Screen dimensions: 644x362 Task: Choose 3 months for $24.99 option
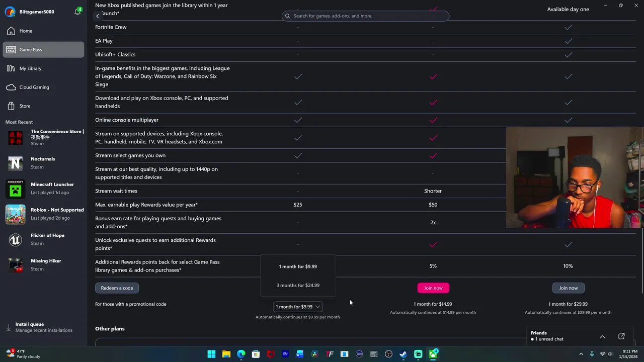click(298, 286)
